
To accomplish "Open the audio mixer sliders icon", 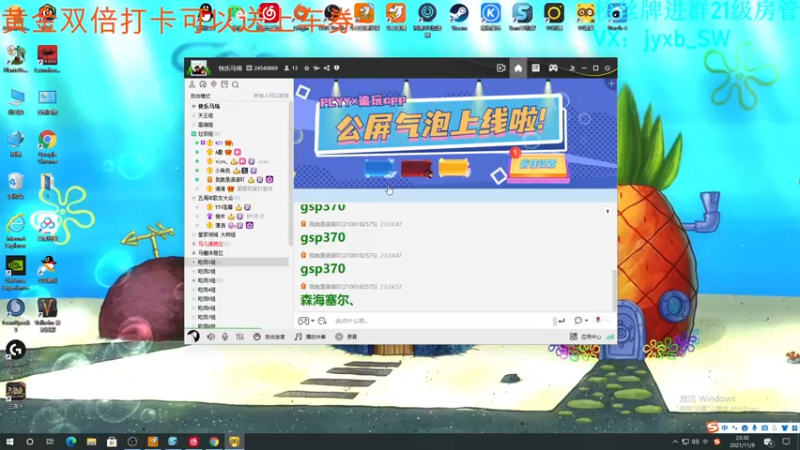I will [240, 337].
